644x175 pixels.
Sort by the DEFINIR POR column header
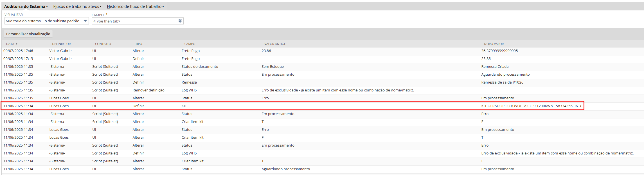click(x=61, y=44)
